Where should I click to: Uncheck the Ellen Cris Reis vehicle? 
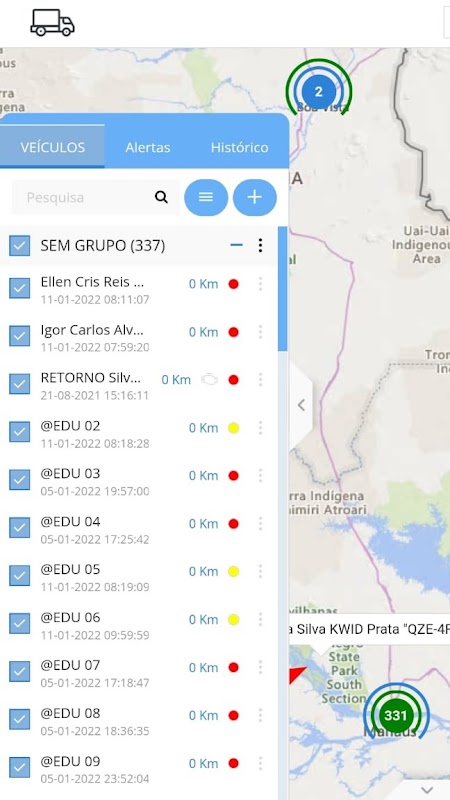19,288
